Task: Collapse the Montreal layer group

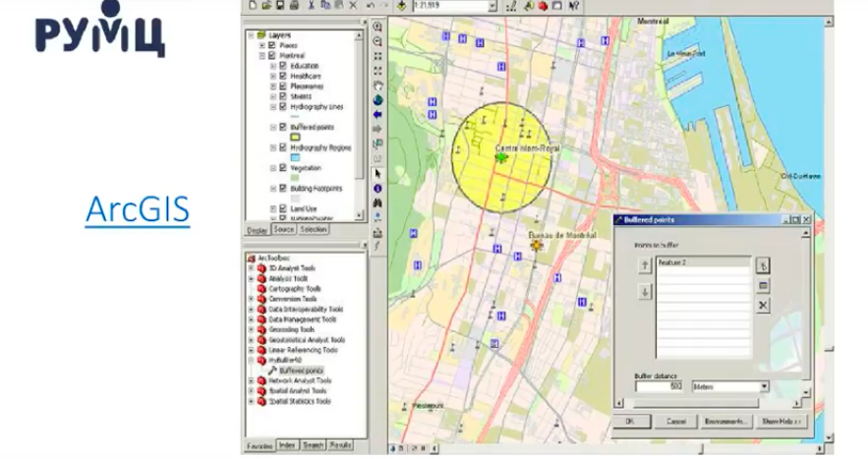Action: click(x=261, y=55)
